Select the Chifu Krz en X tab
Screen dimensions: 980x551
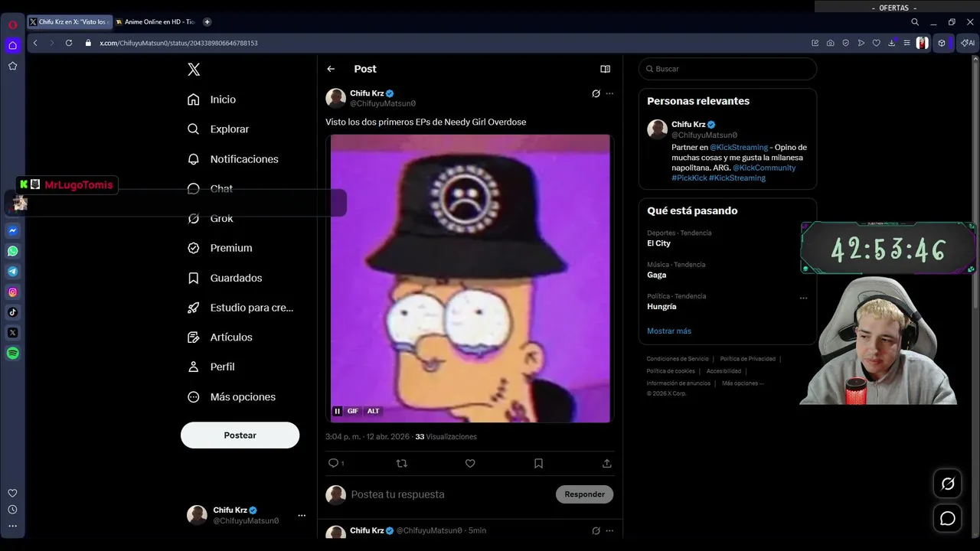point(70,22)
